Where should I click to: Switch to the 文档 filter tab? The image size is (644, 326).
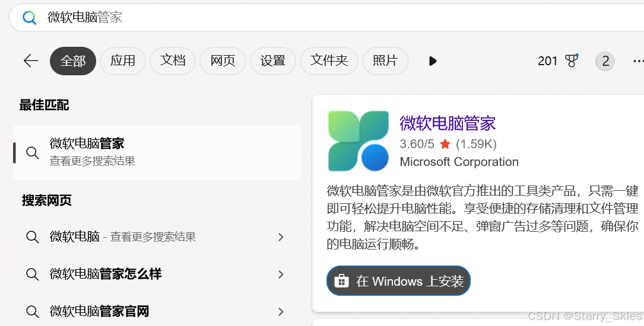pos(173,60)
